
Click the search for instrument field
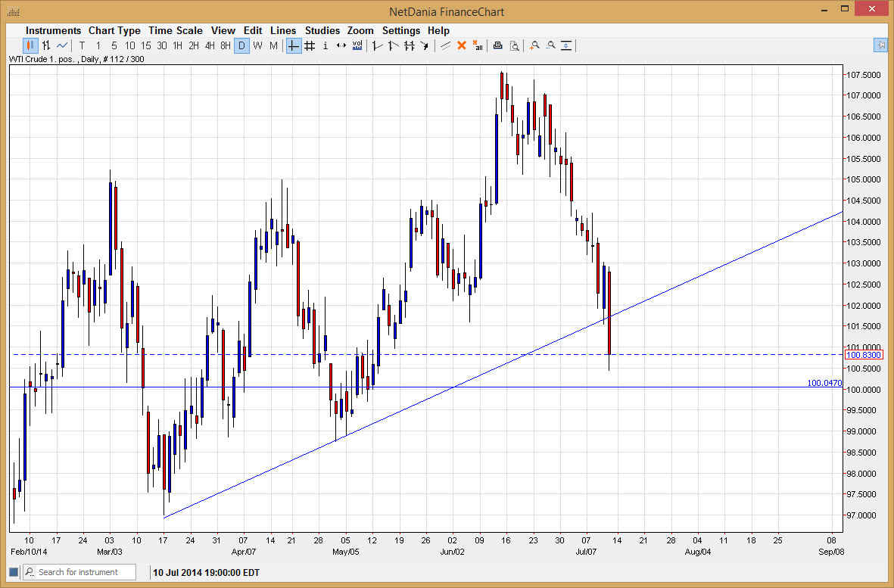coord(79,572)
